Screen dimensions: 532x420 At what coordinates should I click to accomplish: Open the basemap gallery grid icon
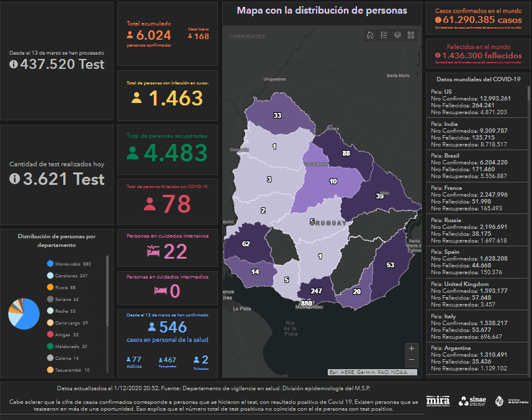click(411, 35)
